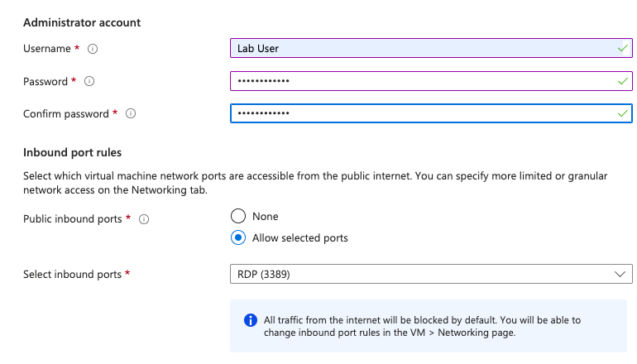Click the green checkmark in Confirm password field
Image resolution: width=637 pixels, height=364 pixels.
622,113
